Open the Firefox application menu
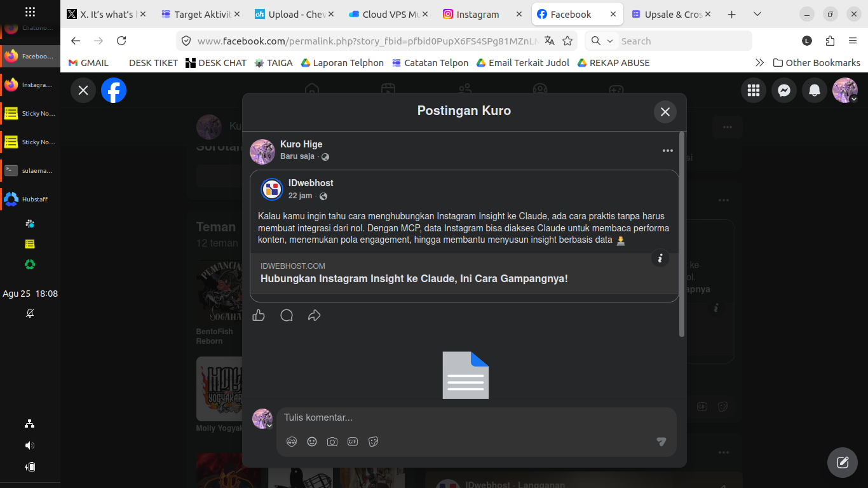 click(853, 41)
